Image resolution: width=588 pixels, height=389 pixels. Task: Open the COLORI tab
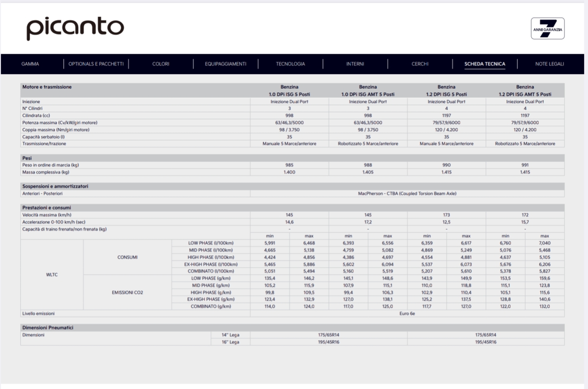[161, 64]
